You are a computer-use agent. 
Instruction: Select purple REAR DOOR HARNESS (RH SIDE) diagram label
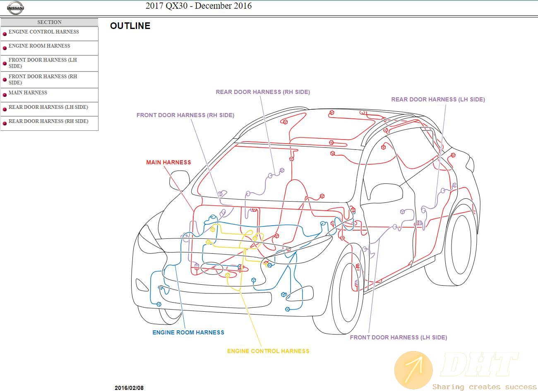(263, 92)
